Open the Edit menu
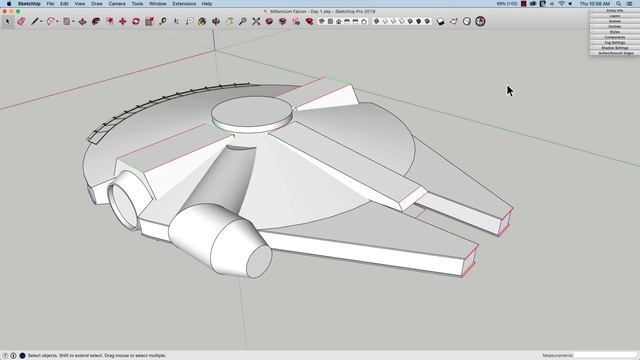This screenshot has height=360, width=640. coord(64,4)
